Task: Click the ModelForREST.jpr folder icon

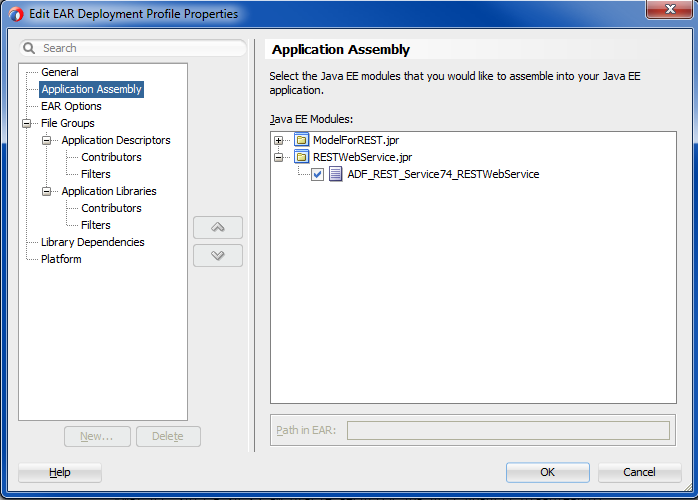Action: pyautogui.click(x=301, y=140)
